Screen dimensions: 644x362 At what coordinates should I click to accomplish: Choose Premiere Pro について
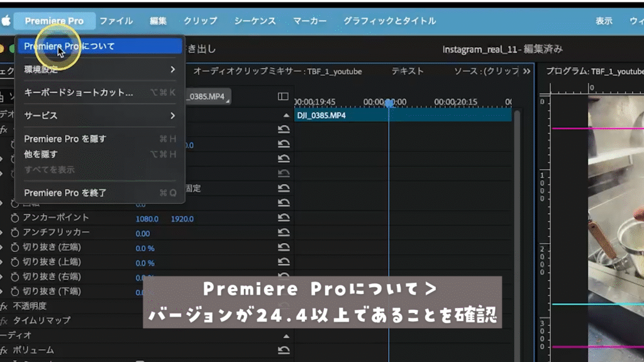(x=100, y=46)
